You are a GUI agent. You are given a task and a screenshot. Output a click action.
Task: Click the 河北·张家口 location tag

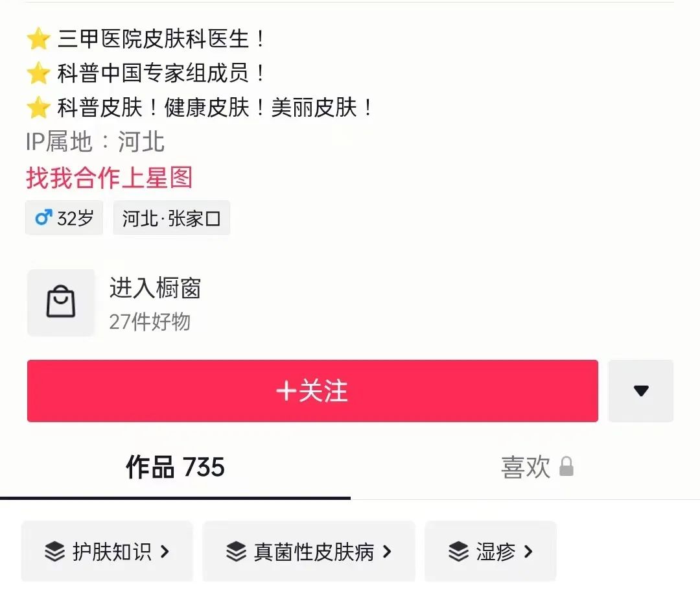point(171,218)
